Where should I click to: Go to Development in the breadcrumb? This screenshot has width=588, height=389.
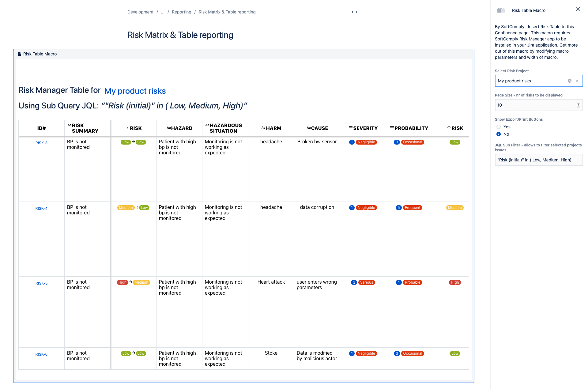coord(140,12)
